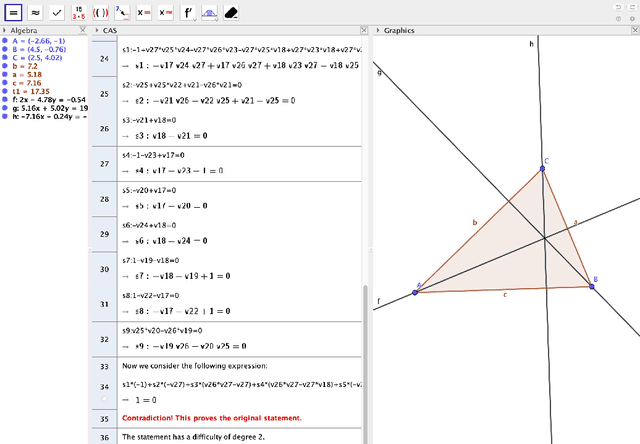Click the Undo button
This screenshot has width=640, height=444.
click(x=617, y=8)
